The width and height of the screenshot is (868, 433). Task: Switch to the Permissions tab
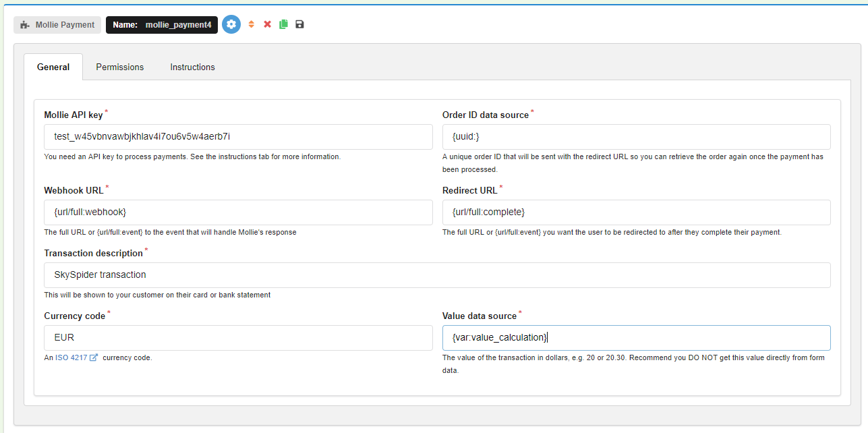click(x=120, y=67)
